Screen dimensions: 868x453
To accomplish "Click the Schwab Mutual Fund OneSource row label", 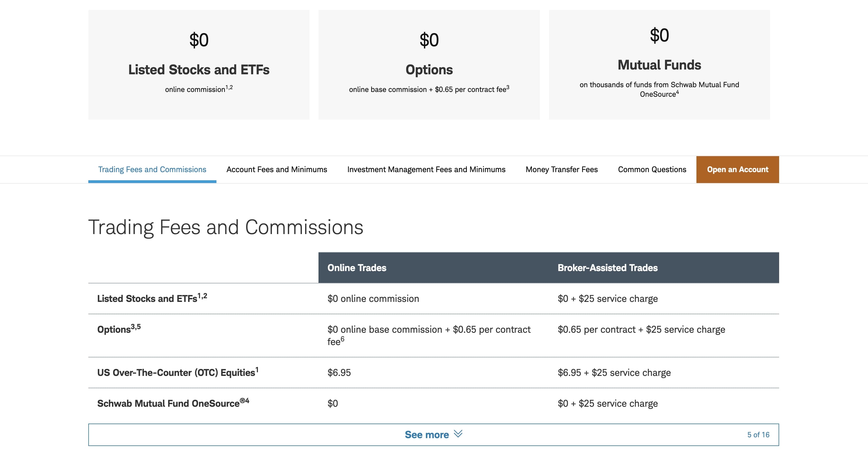I will tap(173, 403).
